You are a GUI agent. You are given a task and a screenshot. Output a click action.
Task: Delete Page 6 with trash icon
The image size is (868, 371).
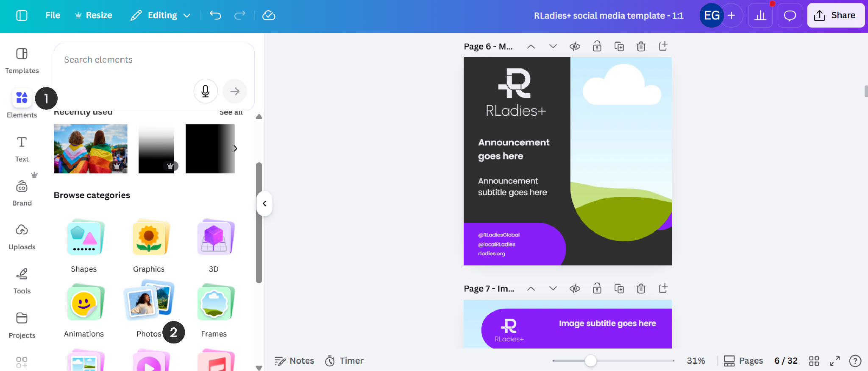point(641,47)
